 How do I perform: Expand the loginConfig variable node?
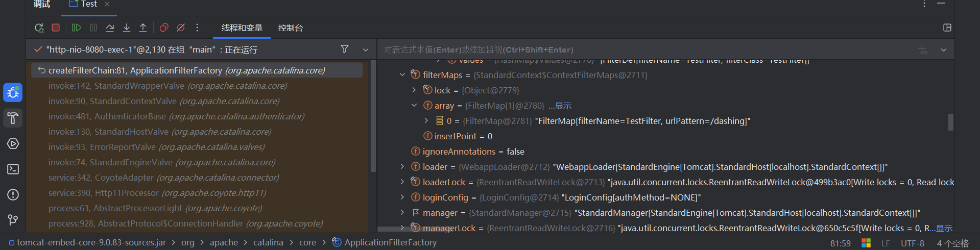point(402,197)
